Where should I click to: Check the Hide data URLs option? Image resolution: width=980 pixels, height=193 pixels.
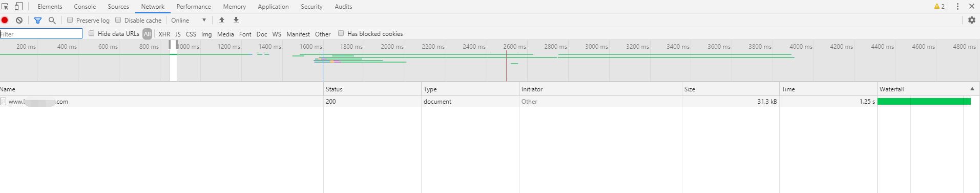point(92,33)
